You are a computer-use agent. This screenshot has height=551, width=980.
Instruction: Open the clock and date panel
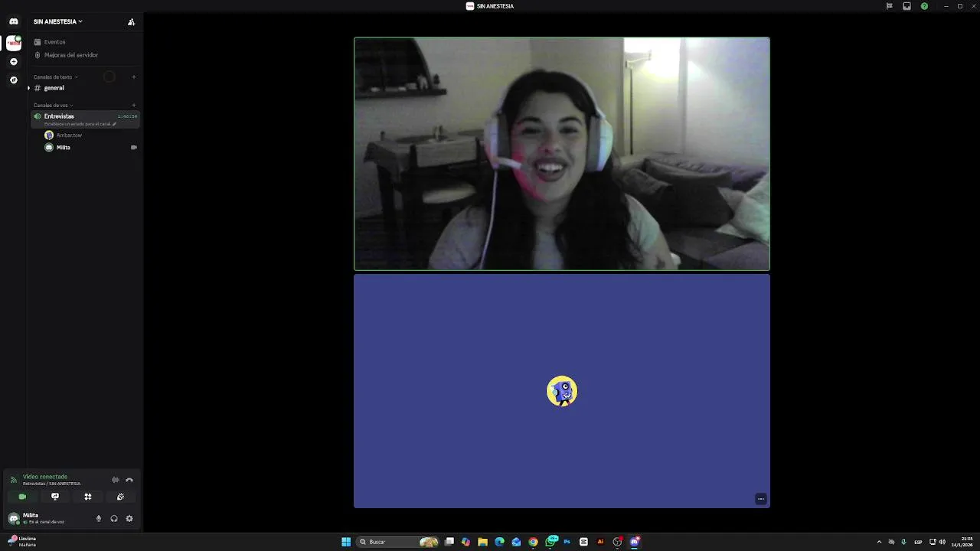pyautogui.click(x=962, y=542)
